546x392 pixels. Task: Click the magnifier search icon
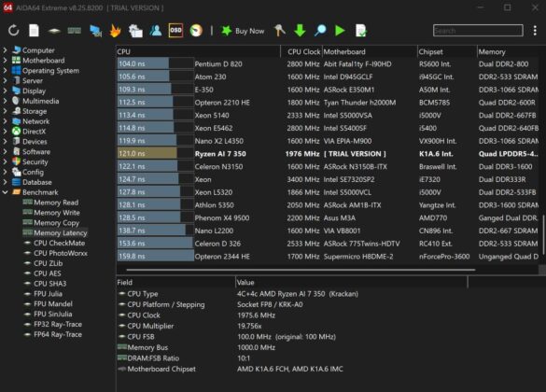pos(320,31)
